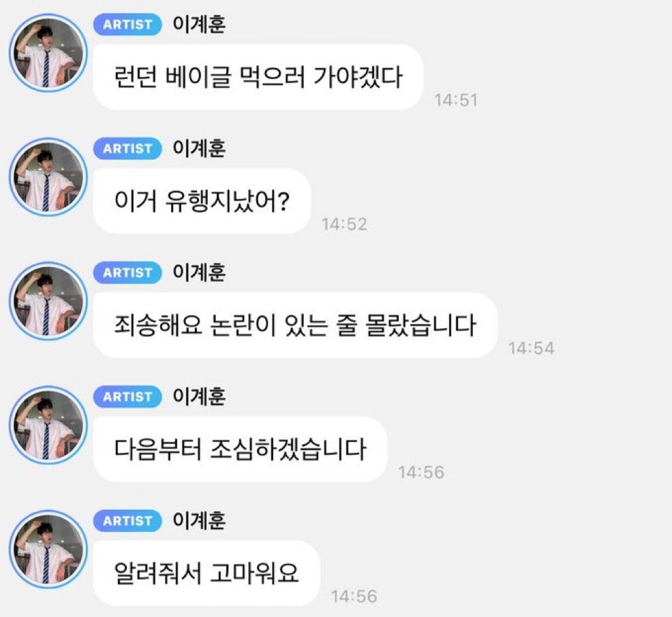Click ARTIST badge above 이거 유행지났어? message
This screenshot has width=672, height=617.
click(x=127, y=148)
